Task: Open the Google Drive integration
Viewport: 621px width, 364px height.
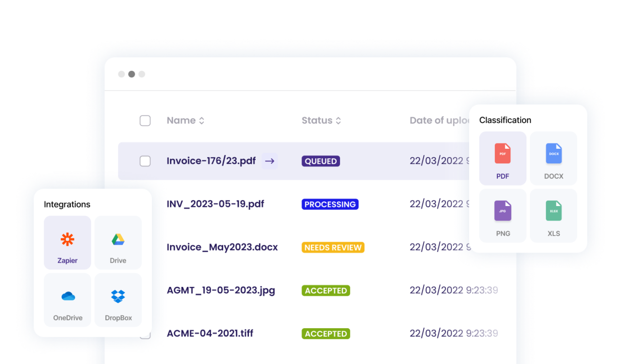Action: coord(118,242)
